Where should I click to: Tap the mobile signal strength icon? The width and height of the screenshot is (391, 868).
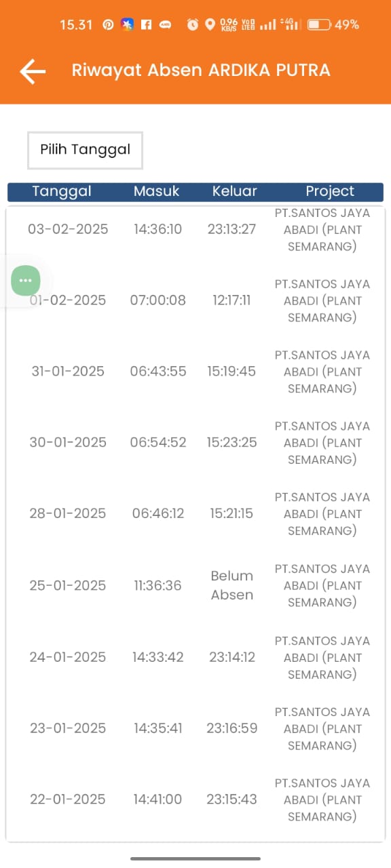268,25
